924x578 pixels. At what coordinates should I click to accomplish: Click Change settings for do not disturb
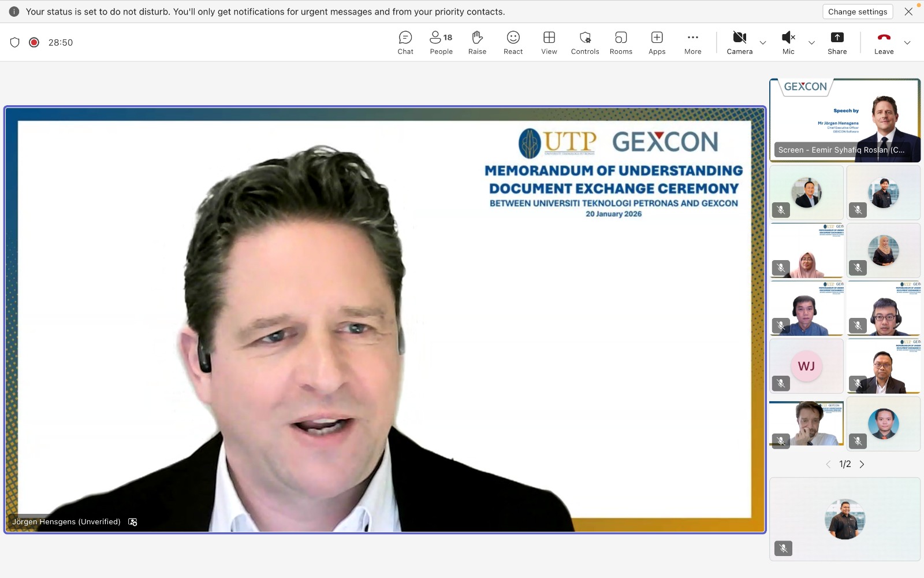point(857,12)
